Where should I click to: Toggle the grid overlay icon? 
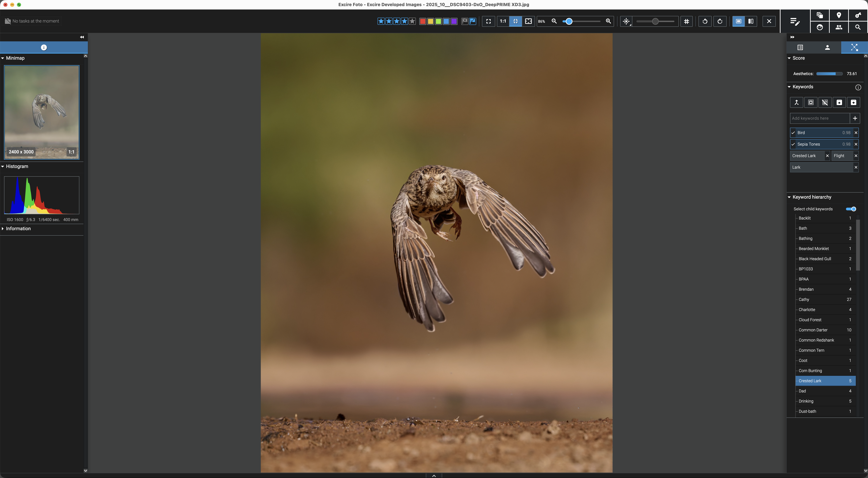686,21
